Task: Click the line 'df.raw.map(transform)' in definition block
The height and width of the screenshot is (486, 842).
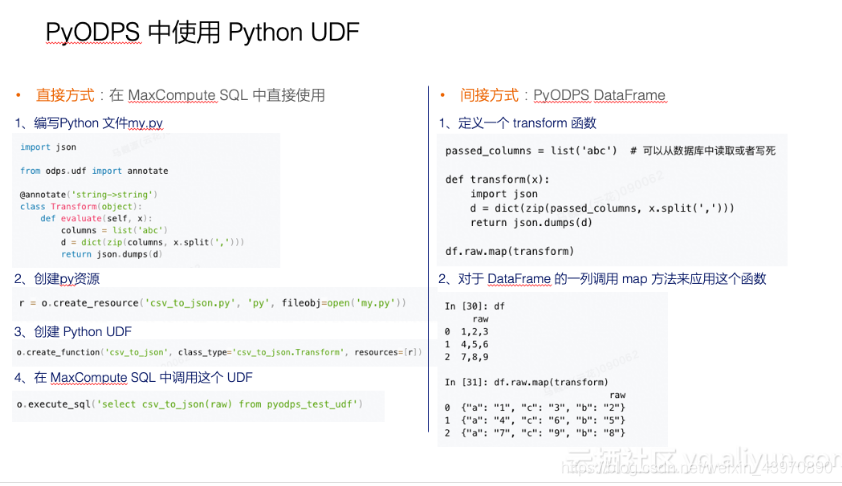Action: [x=510, y=251]
